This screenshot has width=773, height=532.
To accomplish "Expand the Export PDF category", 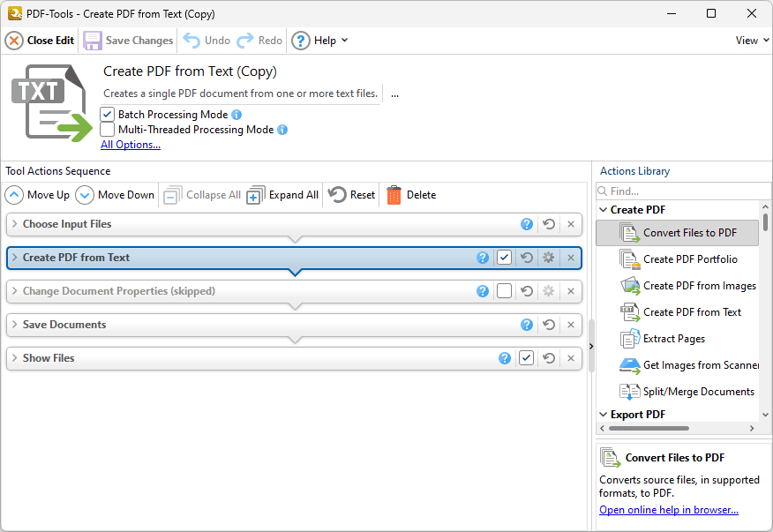I will pos(603,414).
